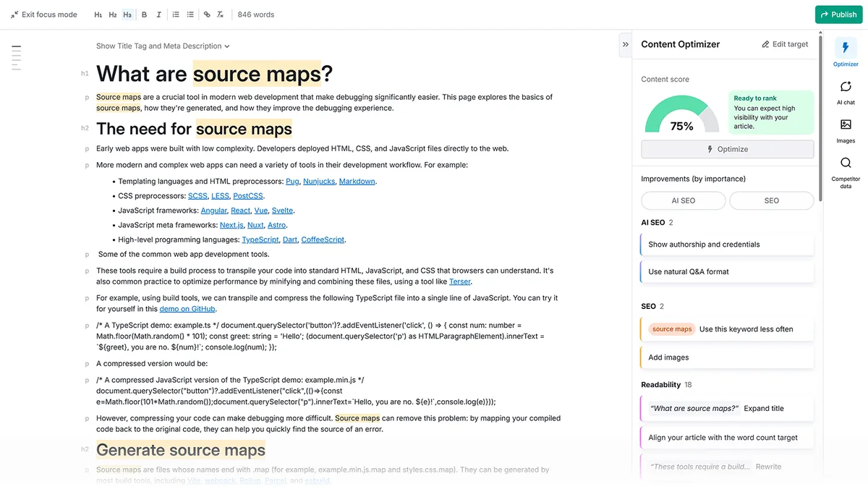Apply Heading 2 formatting
This screenshot has height=492, width=868.
113,14
